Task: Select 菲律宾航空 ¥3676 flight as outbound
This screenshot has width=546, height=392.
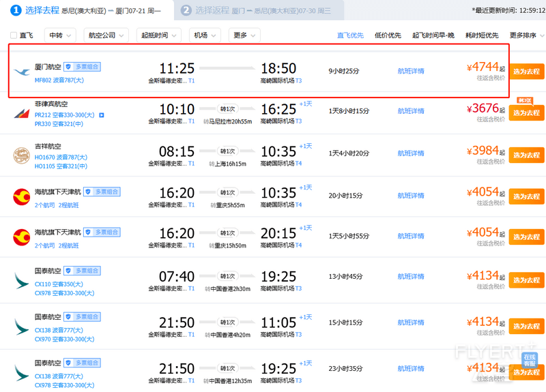Action: click(526, 112)
